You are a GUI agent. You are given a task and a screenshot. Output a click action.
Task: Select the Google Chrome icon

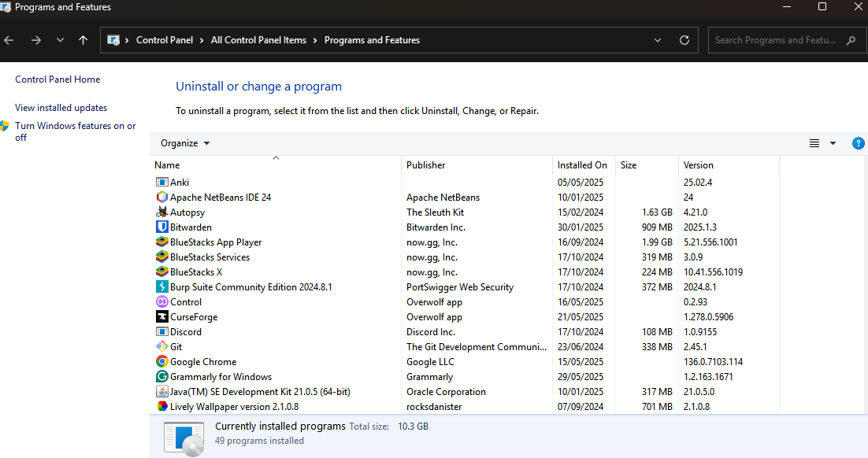click(x=161, y=361)
